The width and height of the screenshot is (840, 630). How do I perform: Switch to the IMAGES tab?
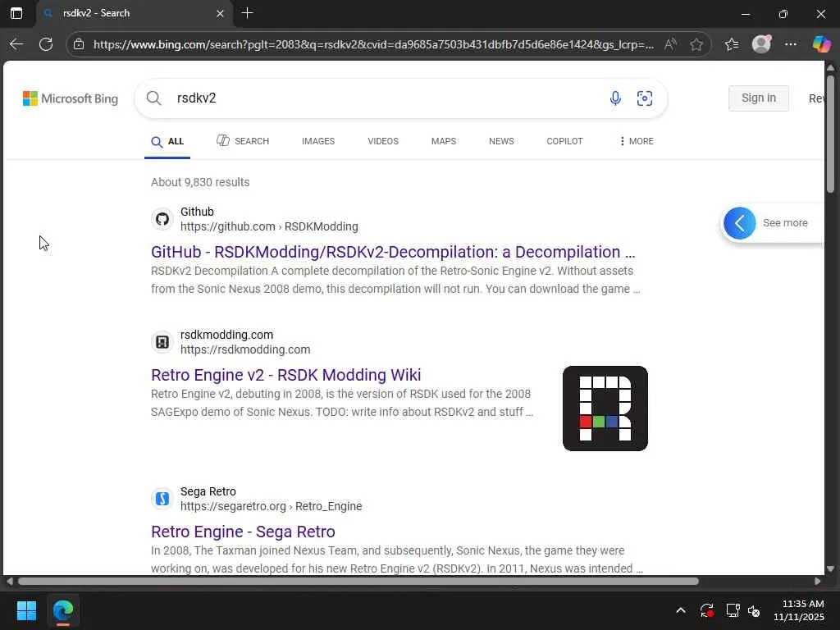coord(318,141)
